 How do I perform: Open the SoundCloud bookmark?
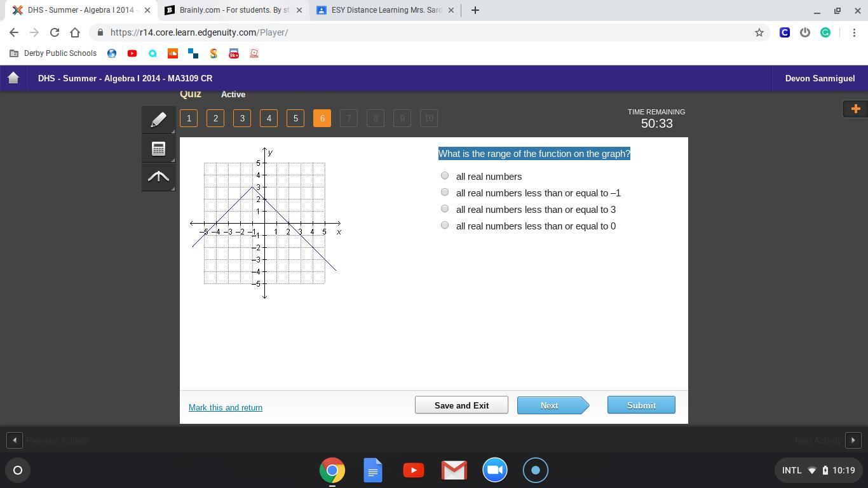173,53
